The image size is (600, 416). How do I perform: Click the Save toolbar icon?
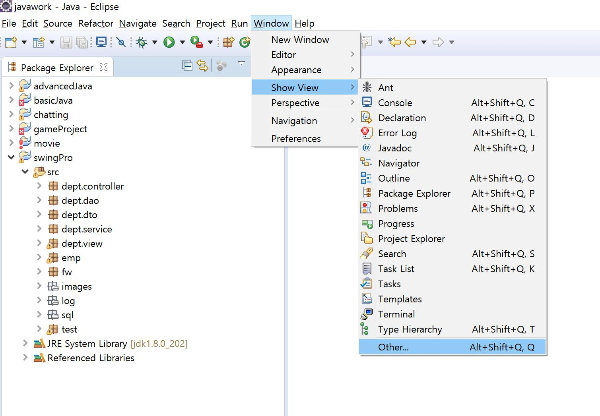click(66, 42)
